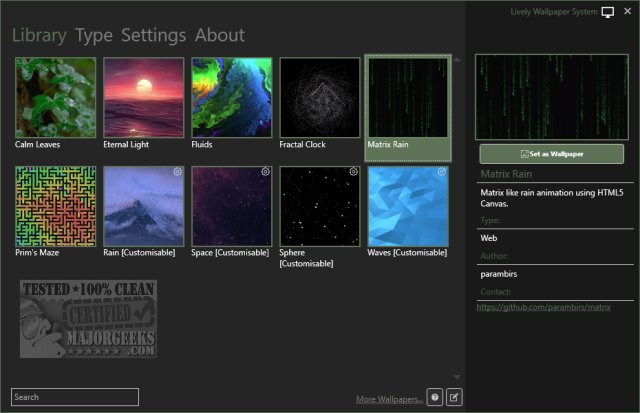Click the 'Matrix Rain' title in details panel
Viewport: 640px width, 413px height.
506,174
